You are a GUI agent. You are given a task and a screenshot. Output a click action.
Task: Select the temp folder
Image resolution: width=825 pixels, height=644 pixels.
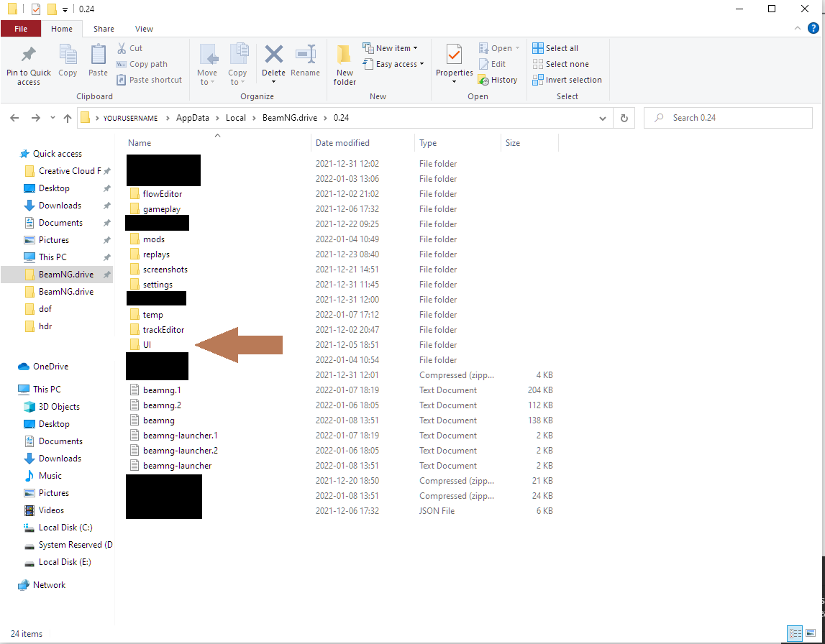pyautogui.click(x=153, y=315)
